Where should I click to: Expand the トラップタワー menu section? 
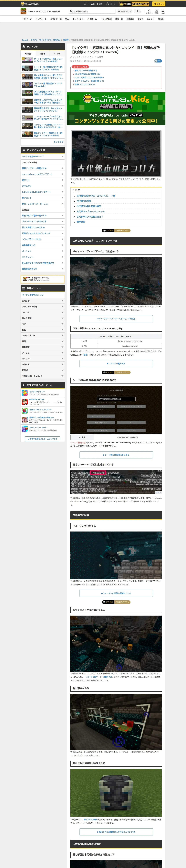coord(43,336)
